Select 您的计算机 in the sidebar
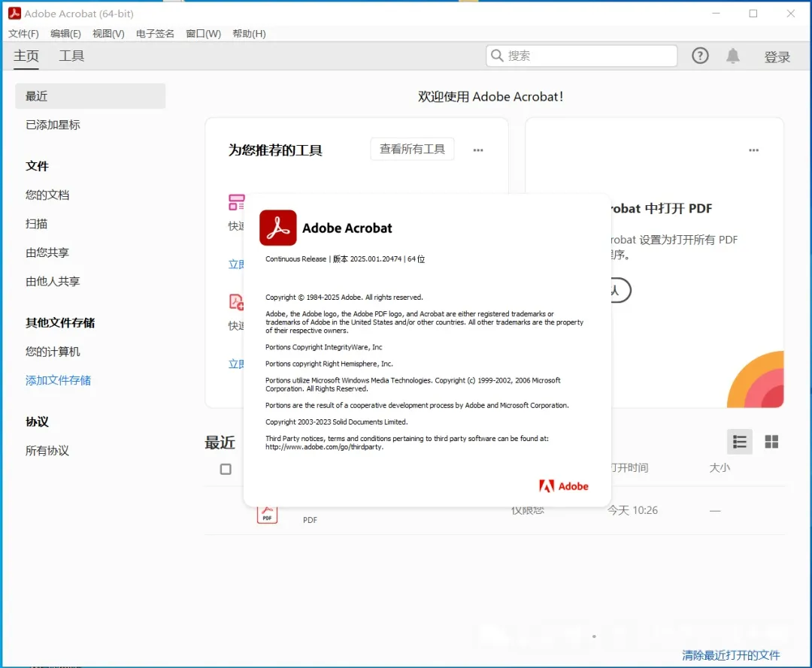The height and width of the screenshot is (668, 812). [53, 352]
